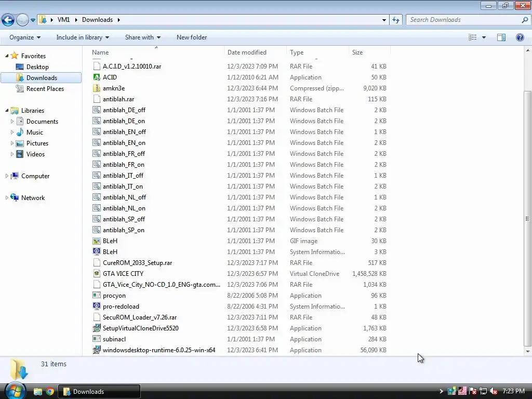
Task: Click the Back navigation arrow button
Action: [x=8, y=20]
